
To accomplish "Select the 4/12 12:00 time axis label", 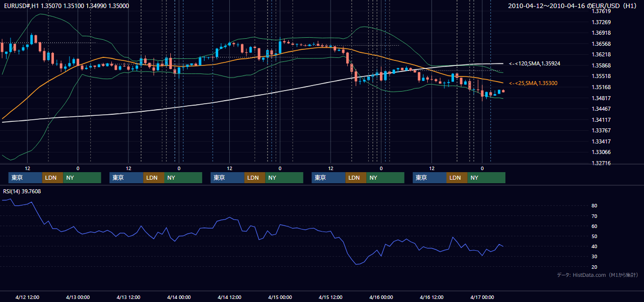I will (27, 297).
